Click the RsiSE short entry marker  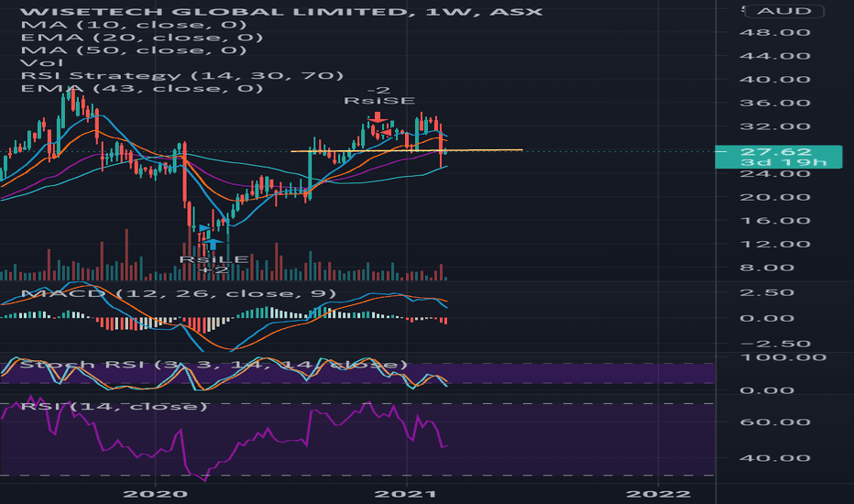(x=379, y=101)
